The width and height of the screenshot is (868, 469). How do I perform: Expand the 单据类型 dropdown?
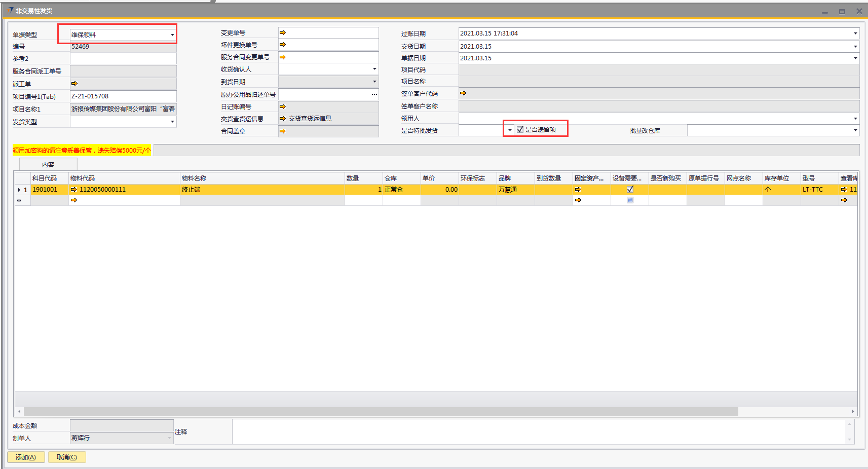[x=172, y=35]
